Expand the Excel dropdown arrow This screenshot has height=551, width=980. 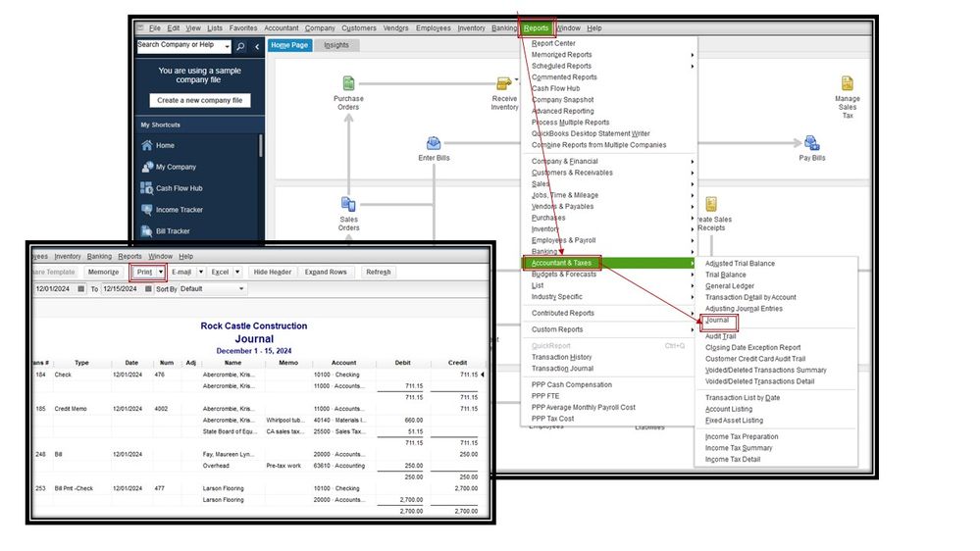(236, 272)
